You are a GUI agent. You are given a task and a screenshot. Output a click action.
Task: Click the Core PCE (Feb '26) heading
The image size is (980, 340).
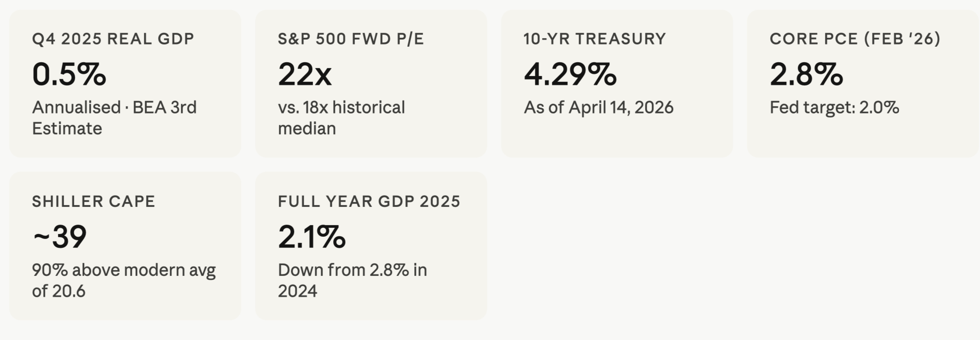[x=855, y=39]
